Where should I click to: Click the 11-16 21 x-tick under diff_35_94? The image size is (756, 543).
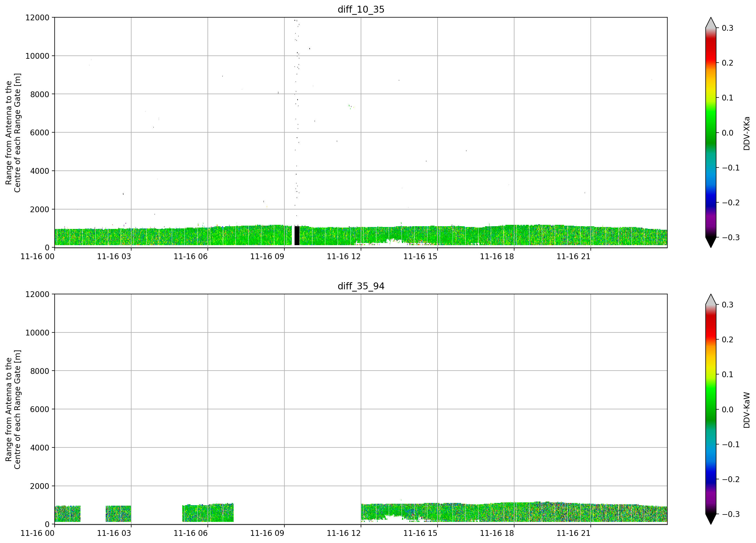(574, 533)
